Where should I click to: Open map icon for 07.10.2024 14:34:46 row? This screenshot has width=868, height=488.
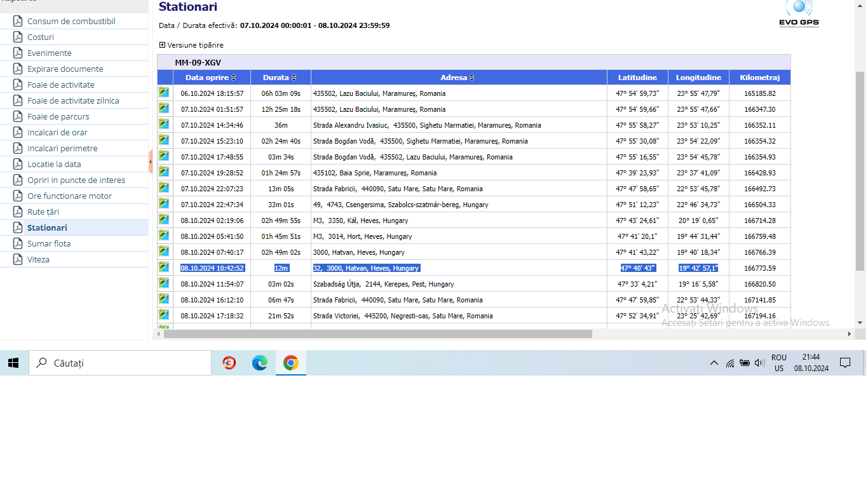[164, 124]
